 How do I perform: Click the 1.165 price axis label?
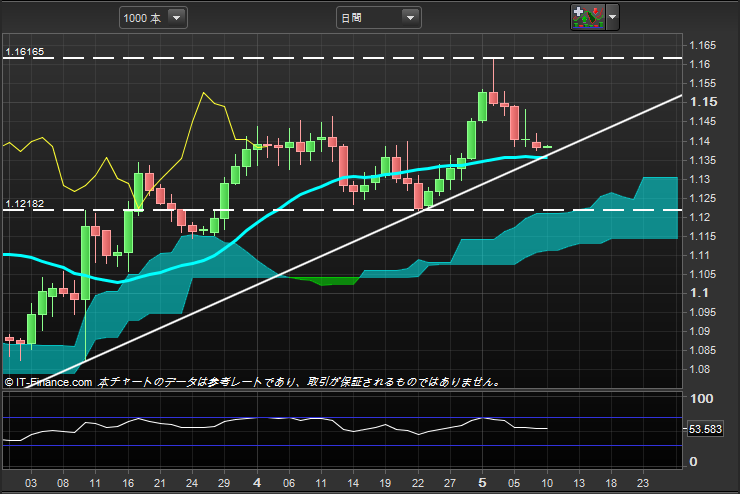click(x=702, y=45)
